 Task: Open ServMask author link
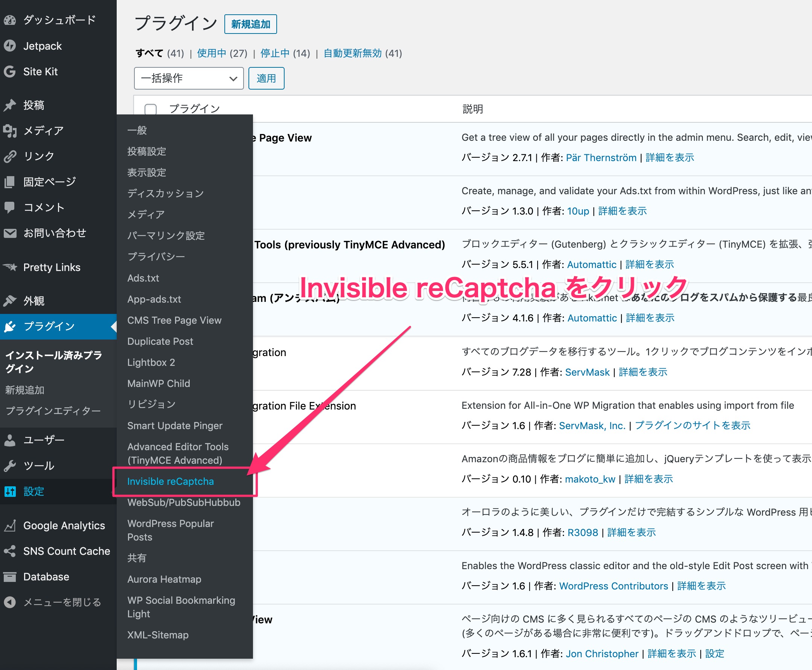tap(587, 372)
